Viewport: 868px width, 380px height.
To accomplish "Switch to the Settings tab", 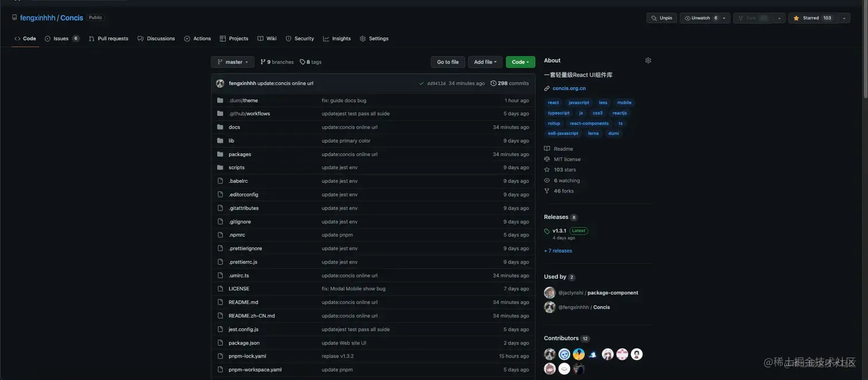I will (374, 38).
